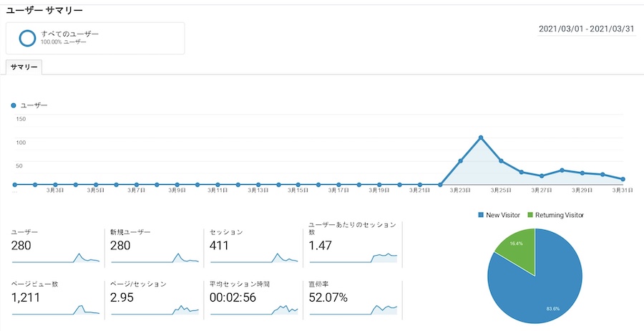Click the ユーザーあたりのセッション数 1.47 metric

click(x=353, y=245)
